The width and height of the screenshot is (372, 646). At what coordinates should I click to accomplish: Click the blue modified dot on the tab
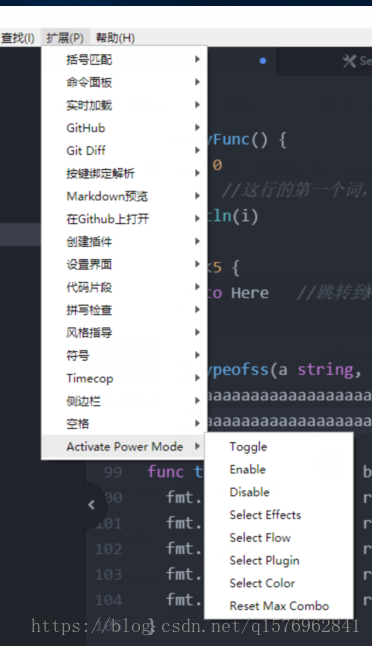click(263, 61)
